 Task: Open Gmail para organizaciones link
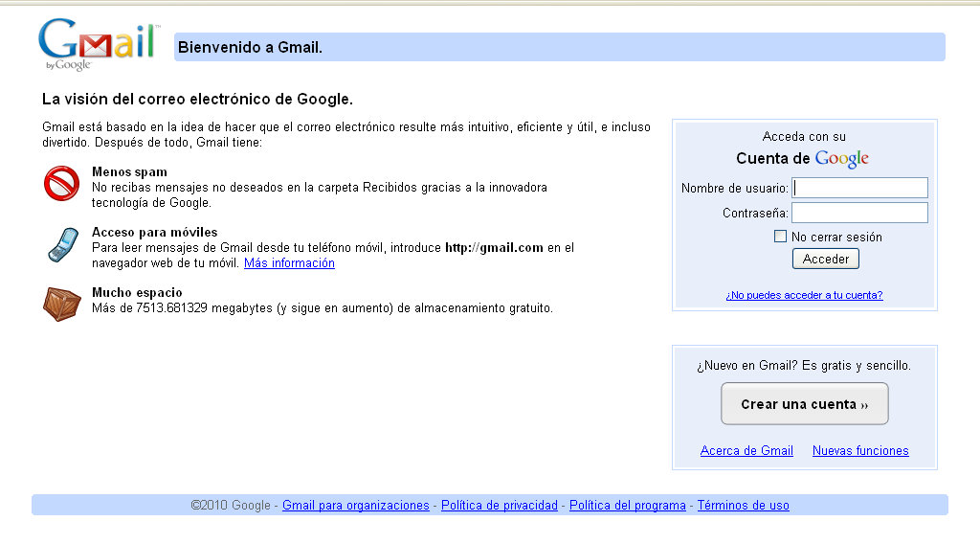pyautogui.click(x=356, y=506)
